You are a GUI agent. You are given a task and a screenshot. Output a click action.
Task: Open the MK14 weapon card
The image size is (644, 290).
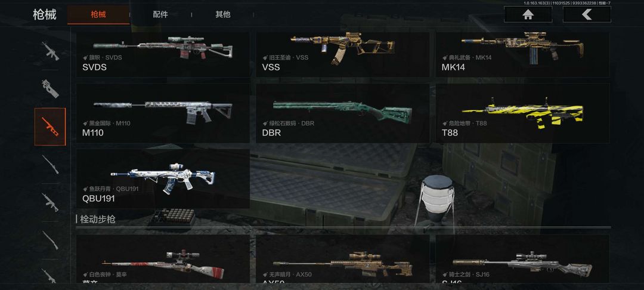pyautogui.click(x=522, y=55)
